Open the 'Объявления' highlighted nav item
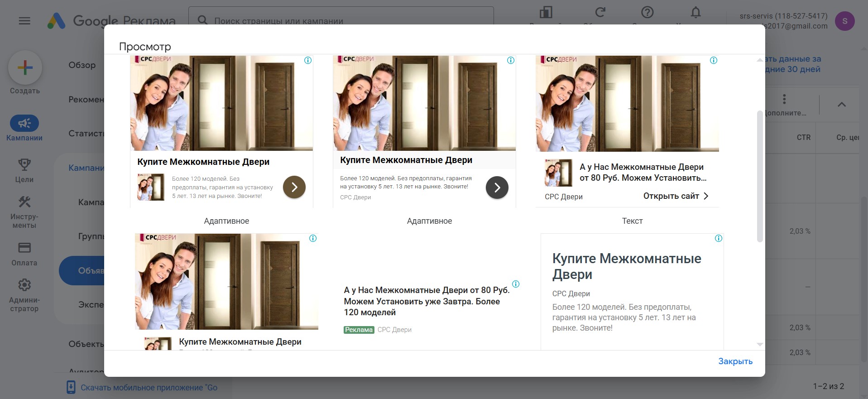This screenshot has height=399, width=868. [82, 271]
